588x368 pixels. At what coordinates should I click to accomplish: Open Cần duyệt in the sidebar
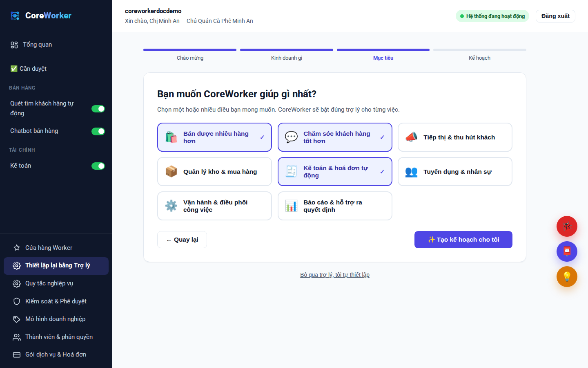pyautogui.click(x=56, y=69)
